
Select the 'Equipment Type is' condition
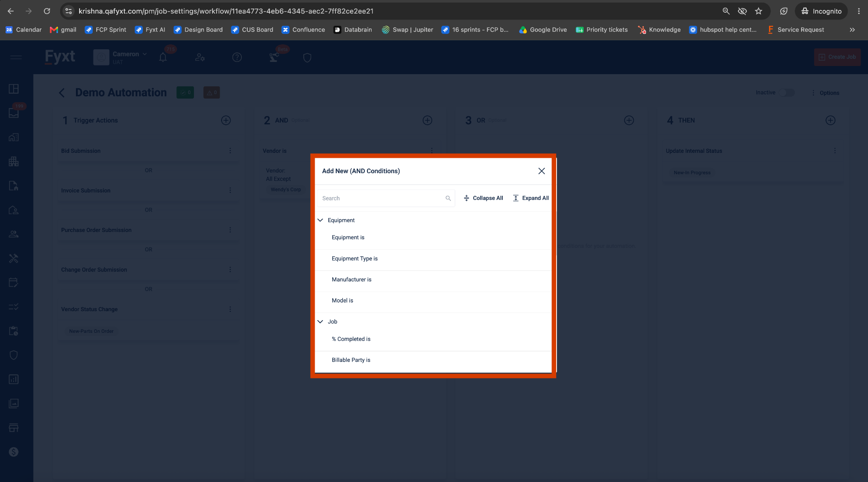(x=433, y=259)
